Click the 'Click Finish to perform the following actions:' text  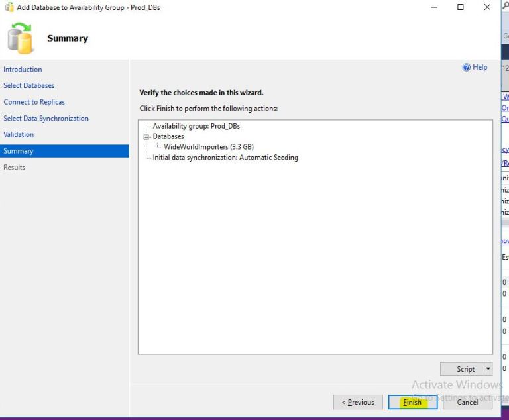click(x=208, y=109)
